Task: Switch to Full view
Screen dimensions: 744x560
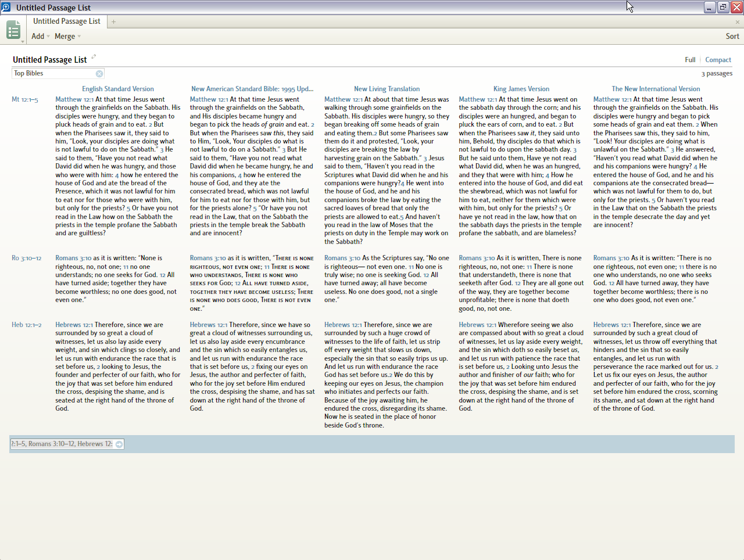Action: point(690,60)
